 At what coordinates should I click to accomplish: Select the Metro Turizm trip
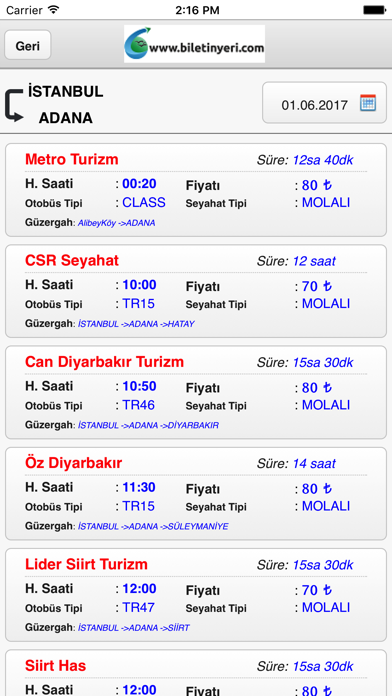coord(196,190)
